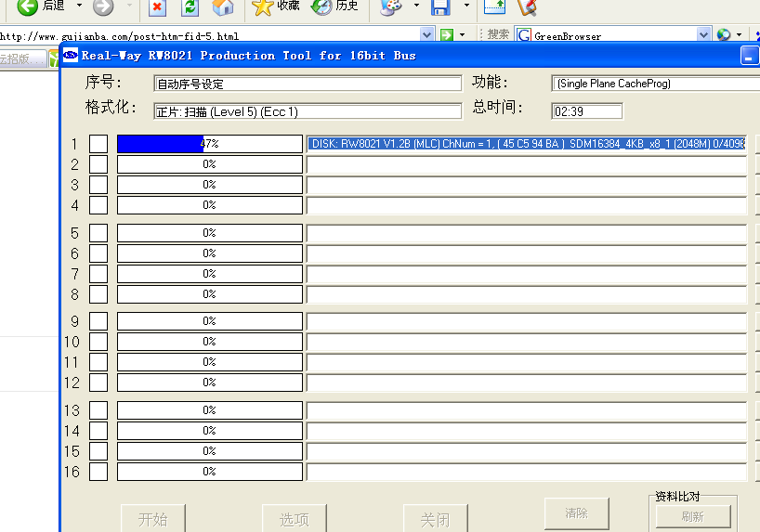Image resolution: width=760 pixels, height=532 pixels.
Task: Open dropdown arrow beside globe search icon
Action: [x=739, y=35]
